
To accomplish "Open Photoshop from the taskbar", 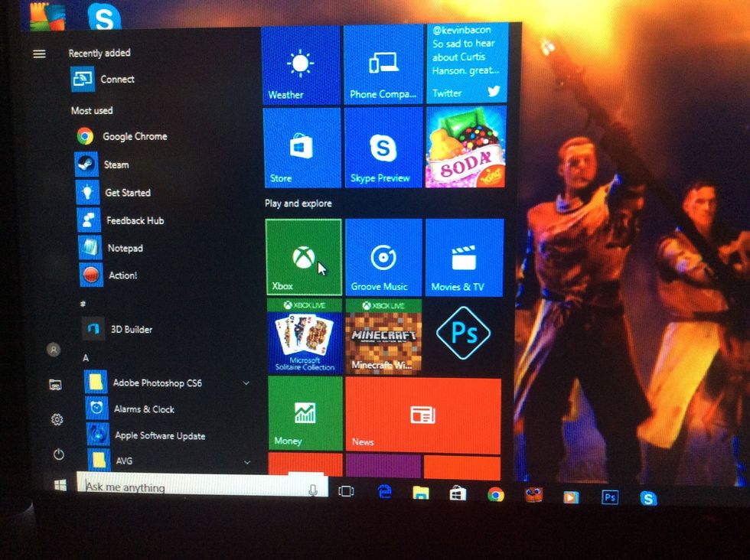I will pyautogui.click(x=610, y=497).
